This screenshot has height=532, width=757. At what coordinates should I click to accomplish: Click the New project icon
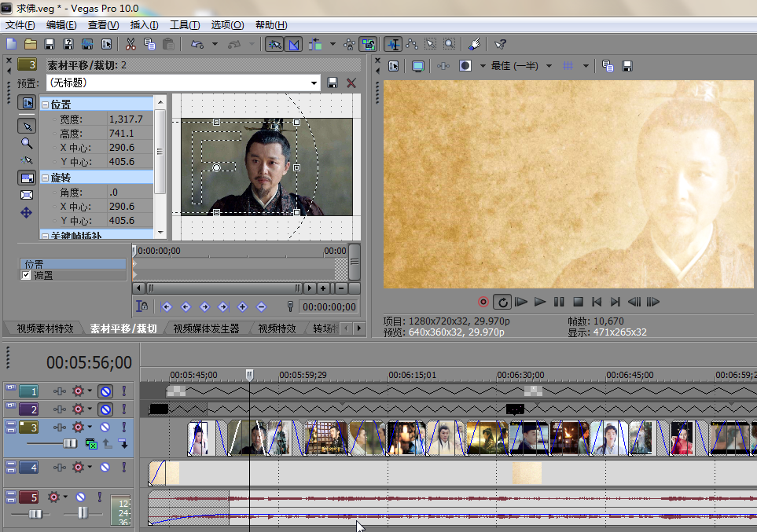coord(11,45)
